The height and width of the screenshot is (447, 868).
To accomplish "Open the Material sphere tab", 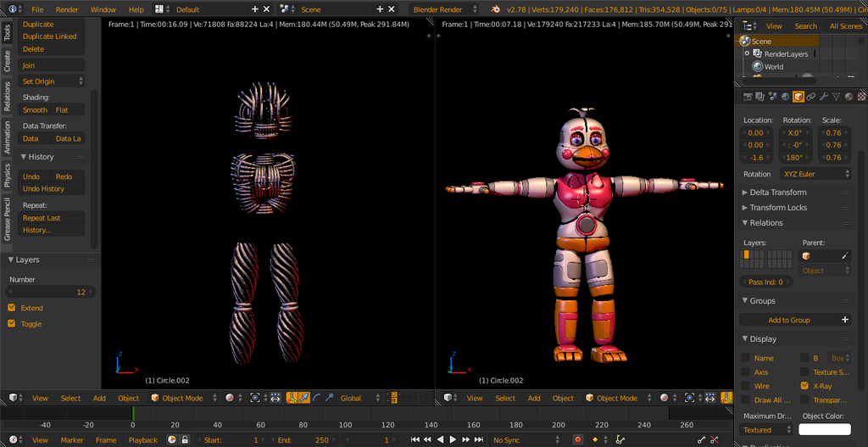I will click(849, 97).
